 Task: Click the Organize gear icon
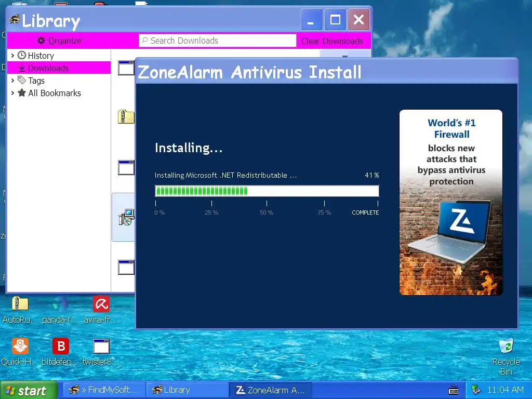41,41
